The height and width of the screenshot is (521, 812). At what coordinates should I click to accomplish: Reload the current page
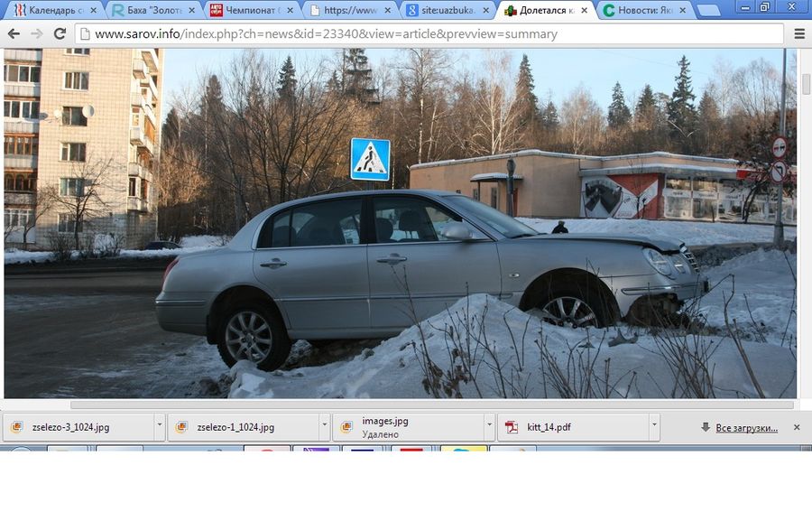[60, 33]
